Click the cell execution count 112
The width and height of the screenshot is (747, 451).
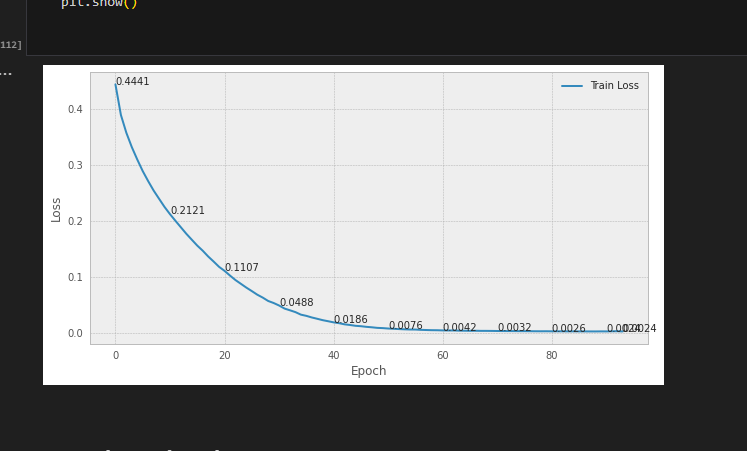click(x=10, y=45)
